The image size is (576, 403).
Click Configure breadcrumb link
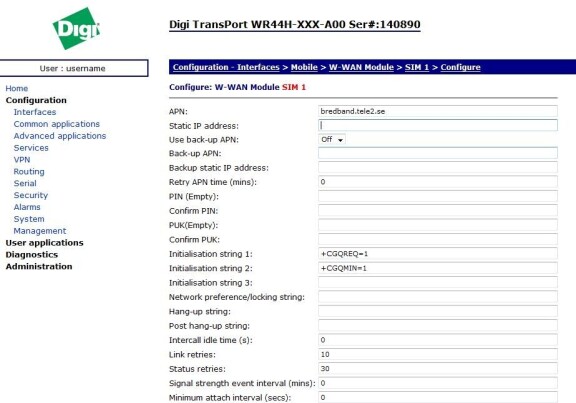(x=460, y=67)
